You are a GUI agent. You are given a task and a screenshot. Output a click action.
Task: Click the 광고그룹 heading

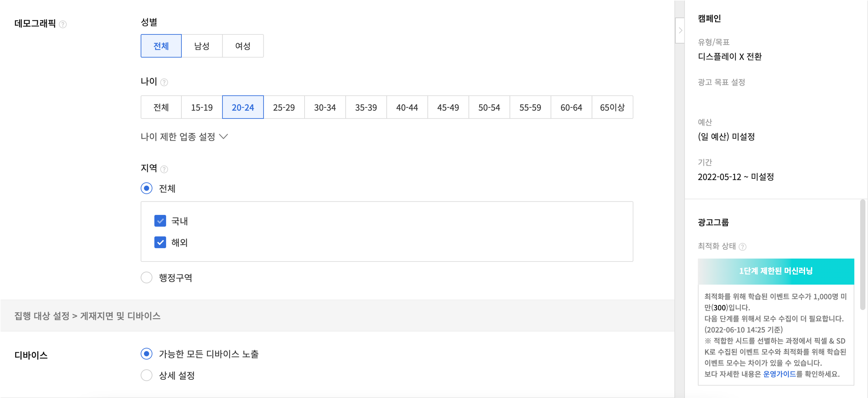713,222
